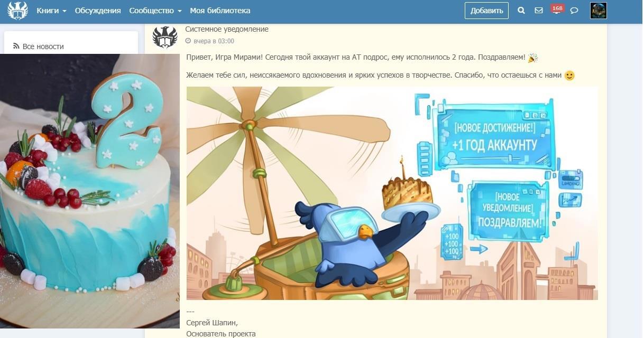Viewport: 644px width, 338px height.
Task: Open the chat bubble icon
Action: tap(574, 11)
